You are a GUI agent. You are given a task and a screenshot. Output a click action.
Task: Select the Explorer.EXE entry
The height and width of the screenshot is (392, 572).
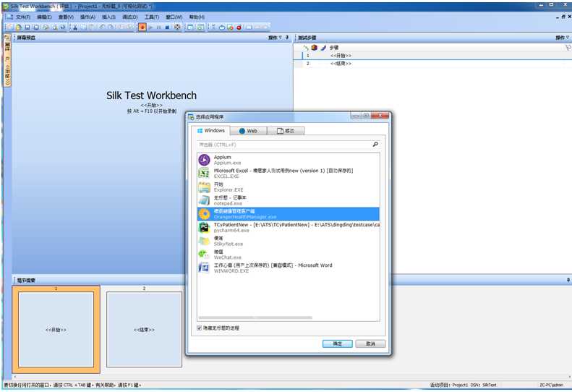pos(289,187)
